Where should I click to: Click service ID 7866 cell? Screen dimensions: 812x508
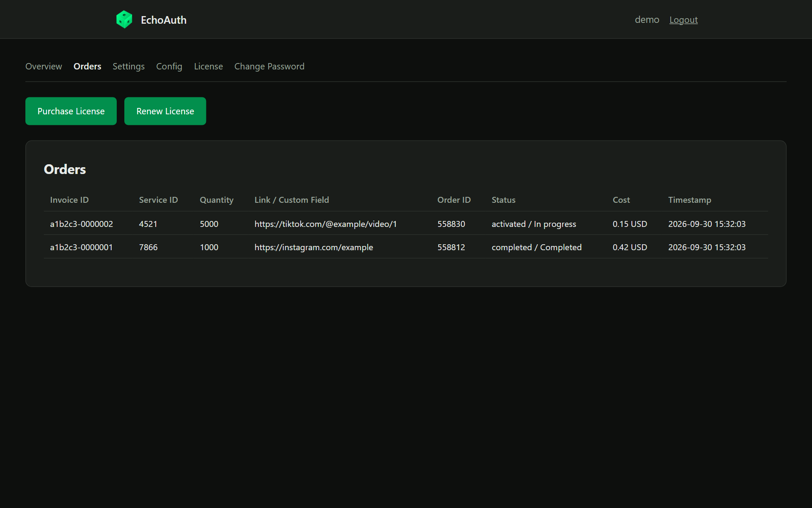tap(148, 247)
